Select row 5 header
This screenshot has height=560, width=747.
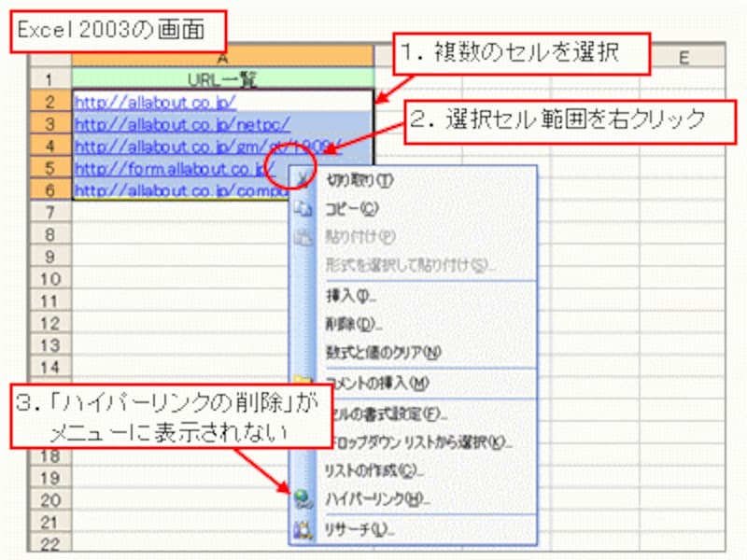coord(50,168)
